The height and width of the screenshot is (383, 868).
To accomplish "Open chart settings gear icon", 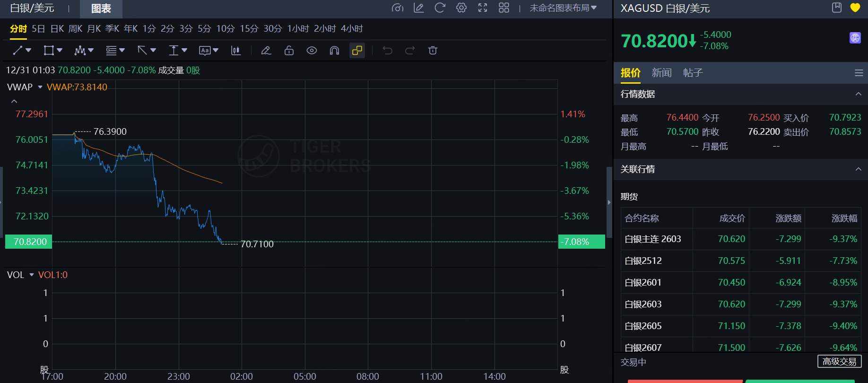I will (x=461, y=8).
